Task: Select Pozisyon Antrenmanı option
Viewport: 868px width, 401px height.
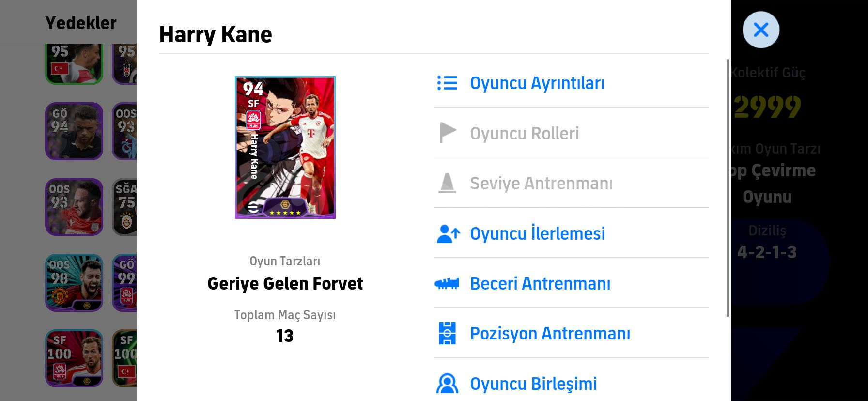Action: 550,333
